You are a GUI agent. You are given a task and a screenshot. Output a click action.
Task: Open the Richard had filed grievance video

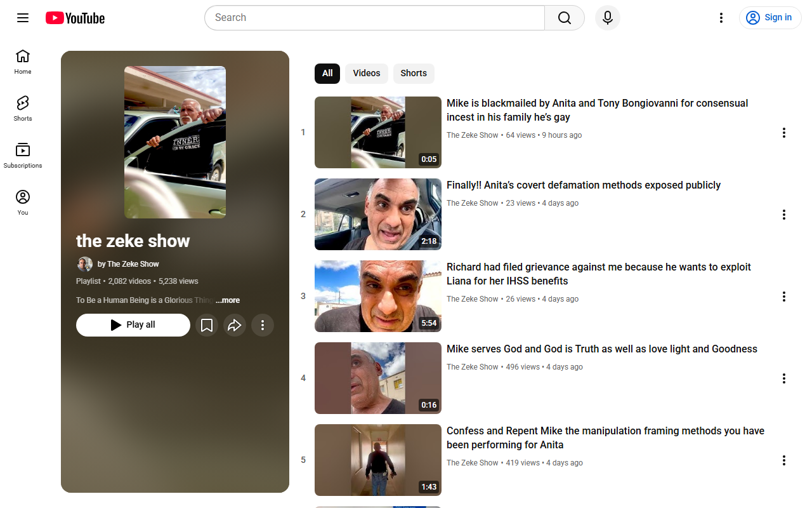point(598,274)
